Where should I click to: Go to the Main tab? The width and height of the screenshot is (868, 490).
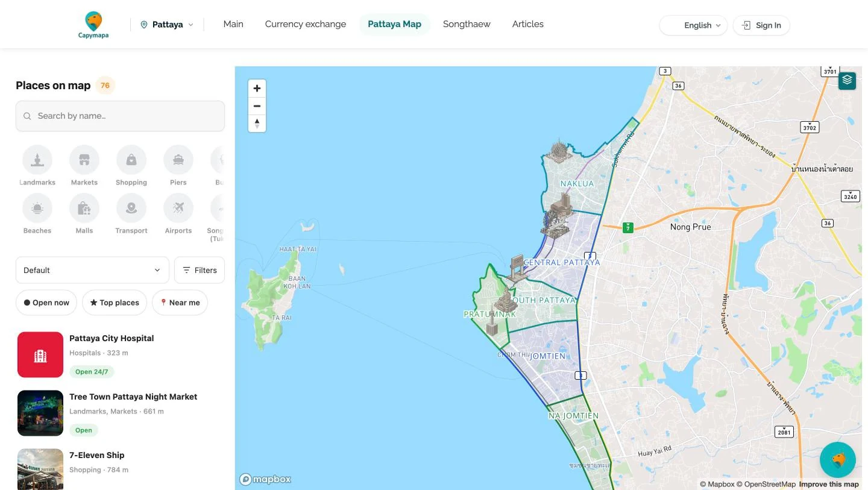point(233,24)
